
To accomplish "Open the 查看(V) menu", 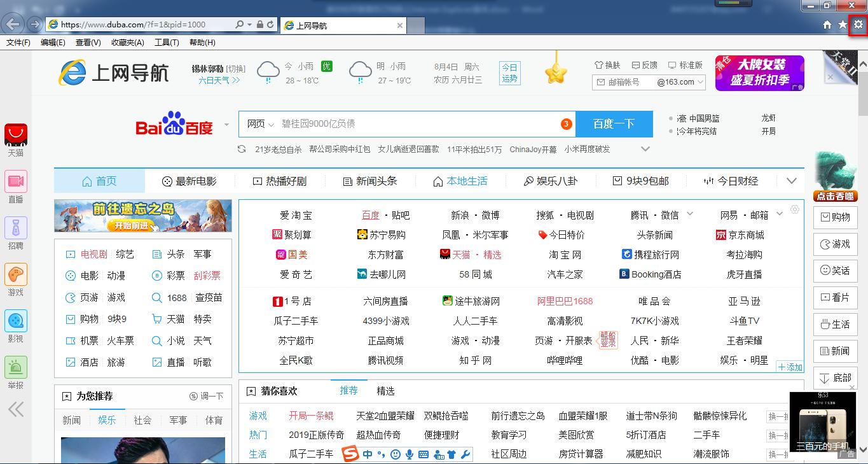I will (x=88, y=43).
